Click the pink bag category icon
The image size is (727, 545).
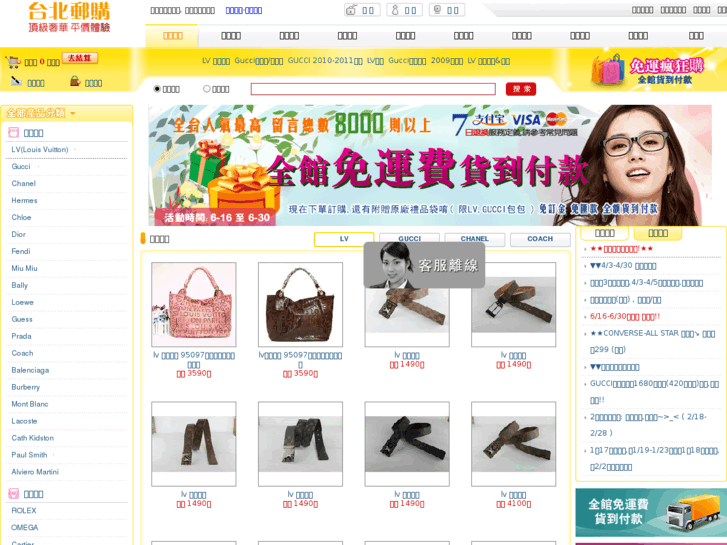(13, 133)
